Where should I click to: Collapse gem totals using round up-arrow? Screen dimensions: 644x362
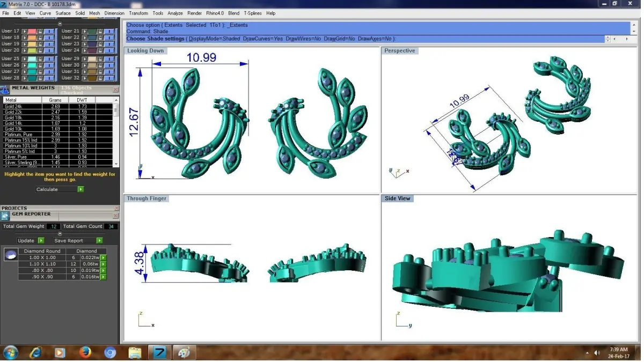(60, 234)
